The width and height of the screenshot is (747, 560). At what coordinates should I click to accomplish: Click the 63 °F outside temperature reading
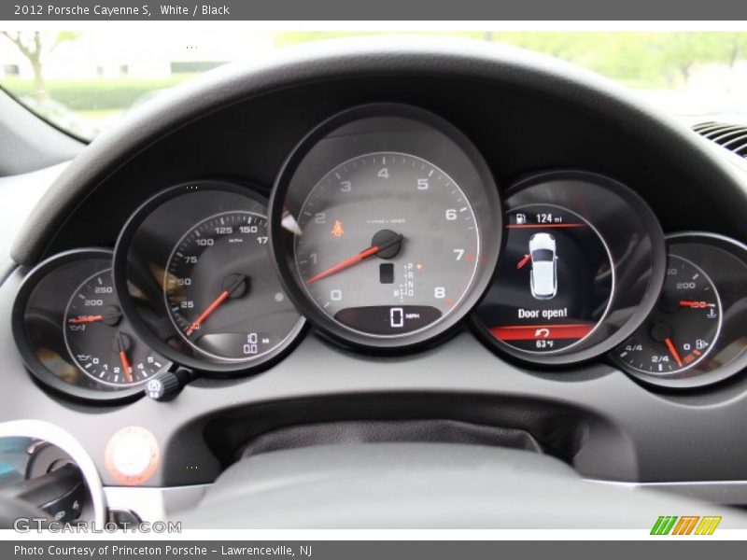point(544,343)
